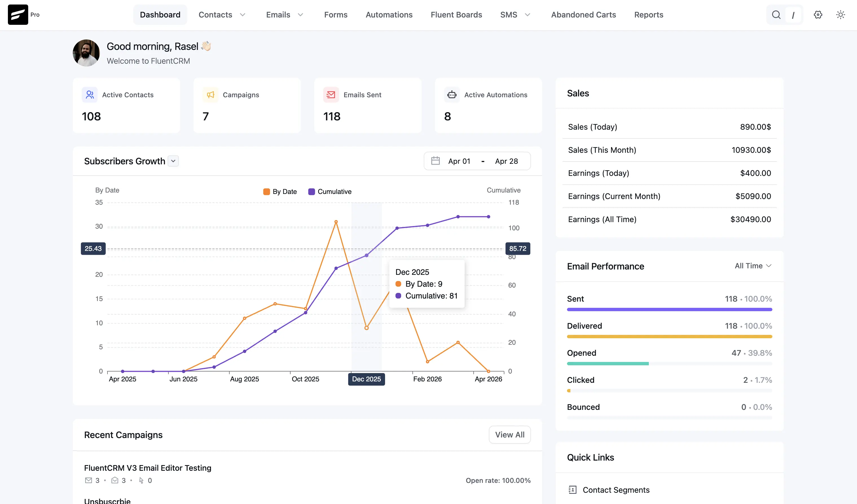
Task: Click the Sales (Today) 890.00$ value
Action: pyautogui.click(x=755, y=127)
